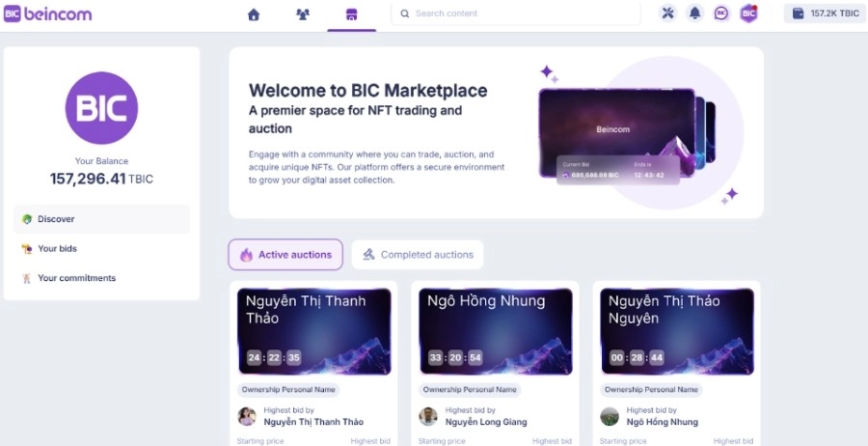This screenshot has width=868, height=446.
Task: Click the Discover globe icon
Action: point(27,219)
